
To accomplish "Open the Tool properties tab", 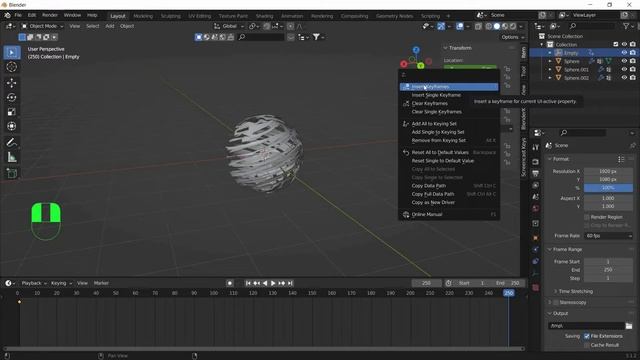I will pyautogui.click(x=536, y=148).
